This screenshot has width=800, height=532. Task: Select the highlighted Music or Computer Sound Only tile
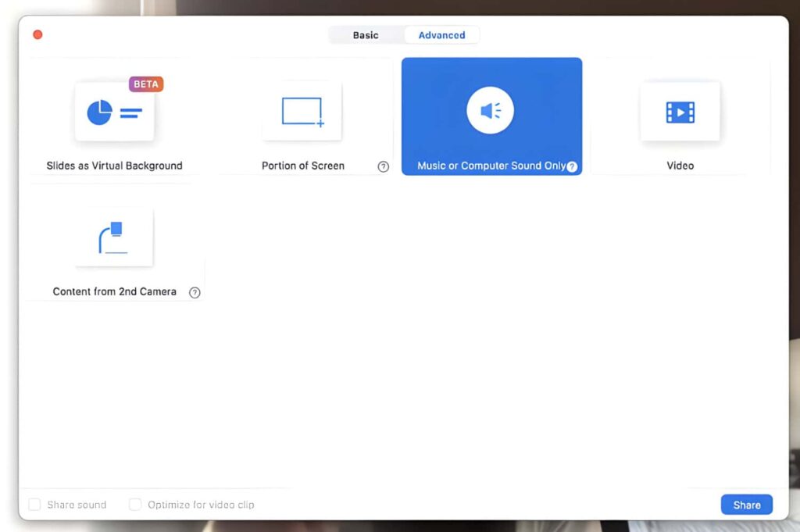491,116
